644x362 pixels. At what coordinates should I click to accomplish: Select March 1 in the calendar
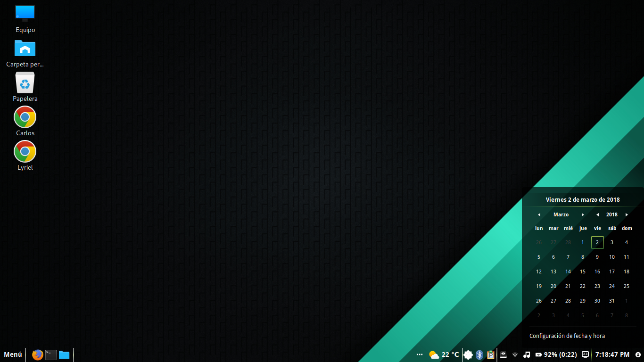pyautogui.click(x=583, y=242)
